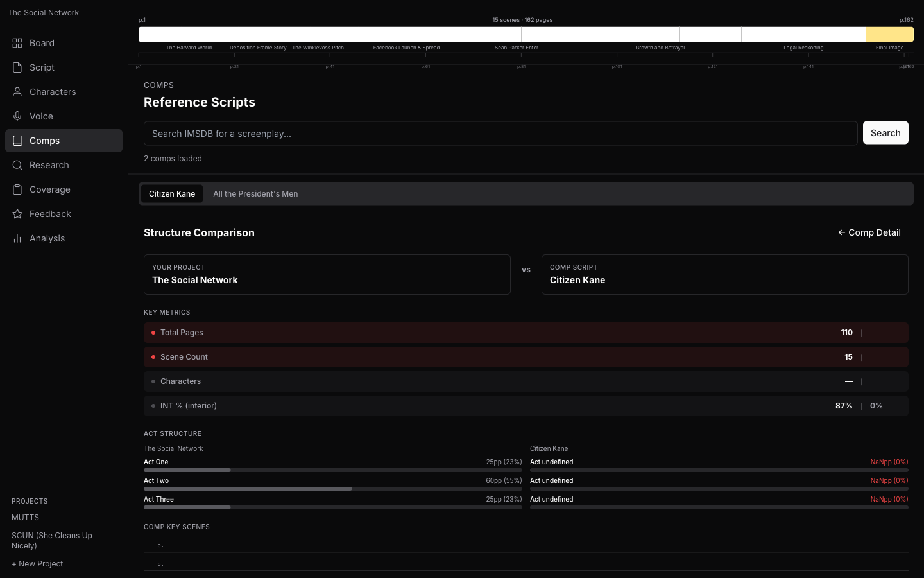This screenshot has width=924, height=578.
Task: Open the MUTTS project
Action: tap(26, 518)
